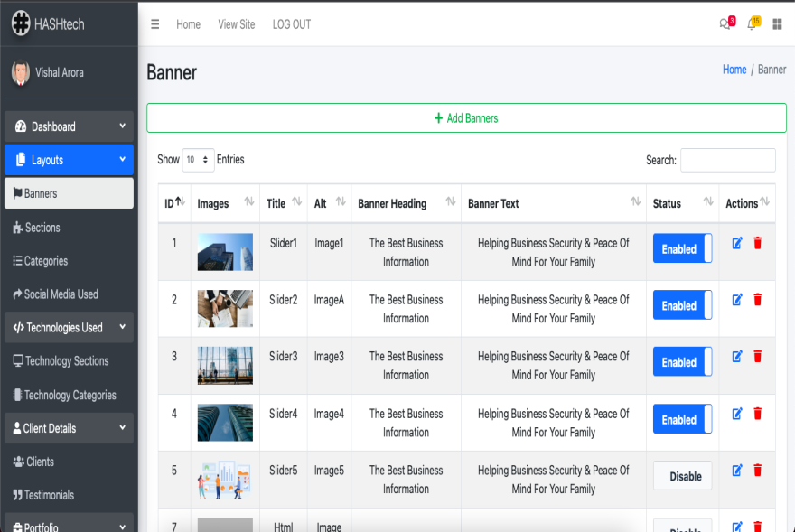
Task: Click the Search input field
Action: coord(727,160)
